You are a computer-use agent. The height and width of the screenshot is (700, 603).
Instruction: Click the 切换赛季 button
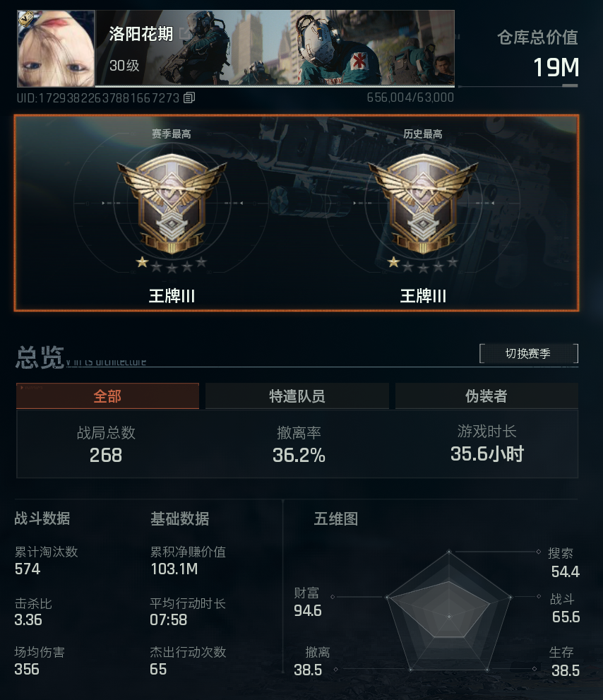coord(528,354)
